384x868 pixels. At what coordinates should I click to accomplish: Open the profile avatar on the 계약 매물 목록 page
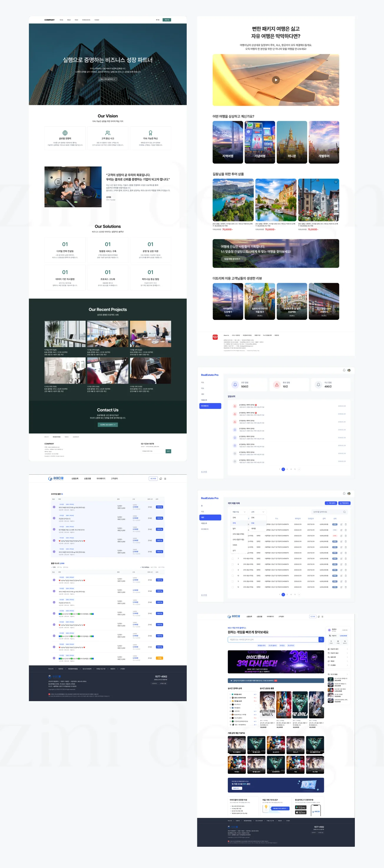click(349, 493)
